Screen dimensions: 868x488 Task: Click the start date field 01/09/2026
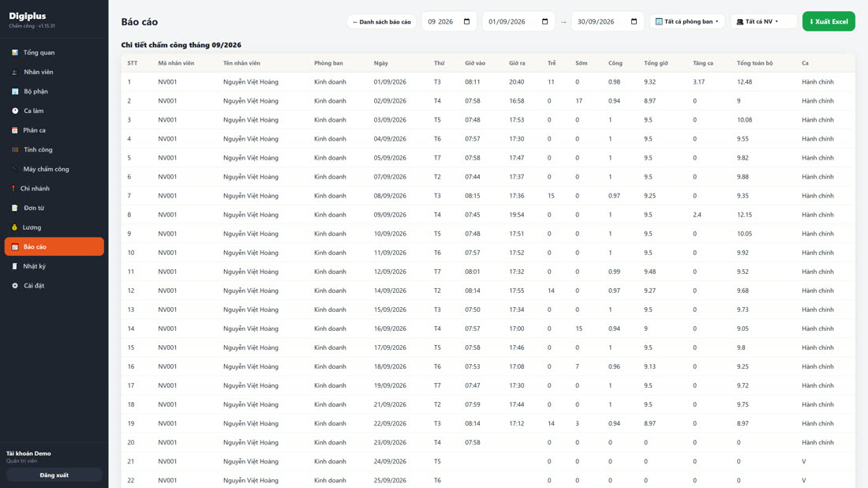518,21
